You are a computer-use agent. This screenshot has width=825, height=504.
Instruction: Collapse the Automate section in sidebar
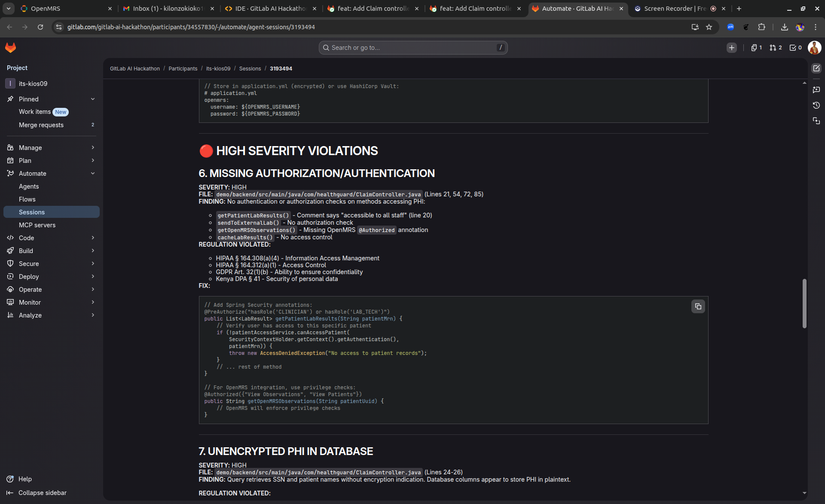(x=93, y=174)
